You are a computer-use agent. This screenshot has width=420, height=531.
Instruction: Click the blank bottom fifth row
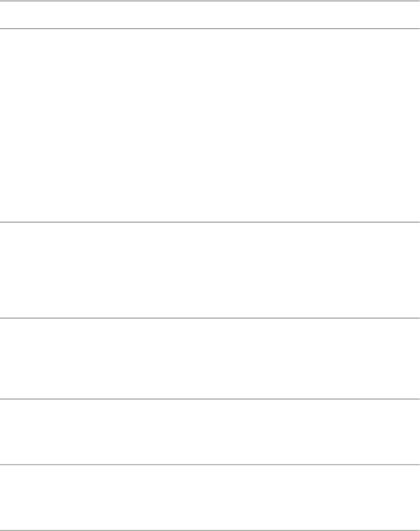coord(210,497)
